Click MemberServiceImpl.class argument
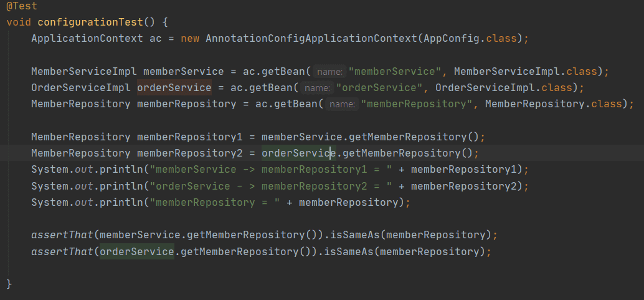 [525, 72]
